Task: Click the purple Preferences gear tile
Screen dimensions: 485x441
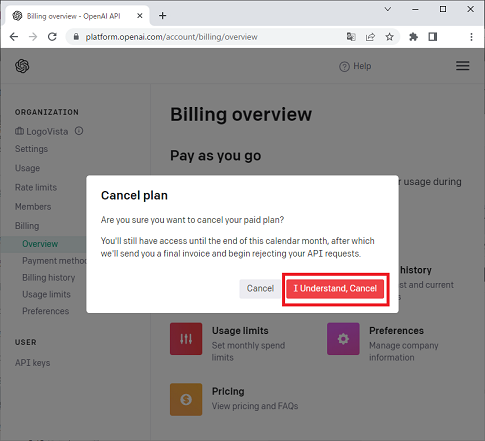Action: click(343, 339)
